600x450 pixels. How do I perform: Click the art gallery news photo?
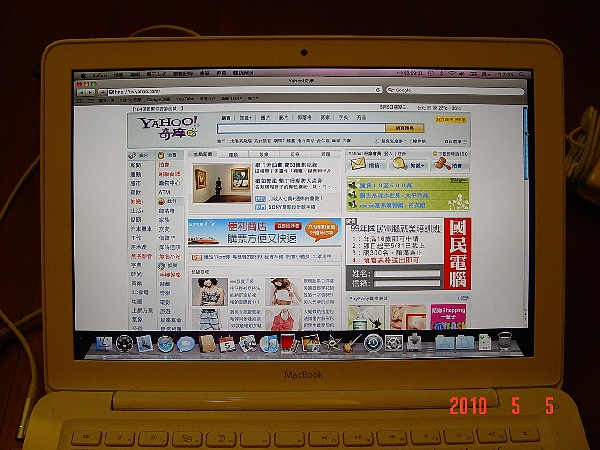(222, 183)
